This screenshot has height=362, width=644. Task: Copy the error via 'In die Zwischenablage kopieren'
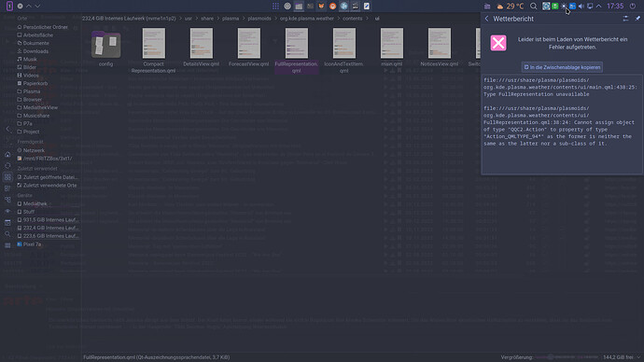click(x=562, y=67)
